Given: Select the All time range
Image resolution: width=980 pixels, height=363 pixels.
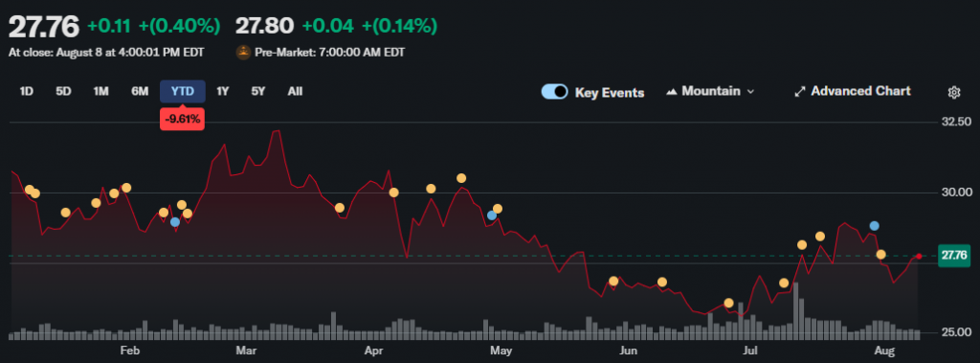Looking at the screenshot, I should click(x=295, y=91).
